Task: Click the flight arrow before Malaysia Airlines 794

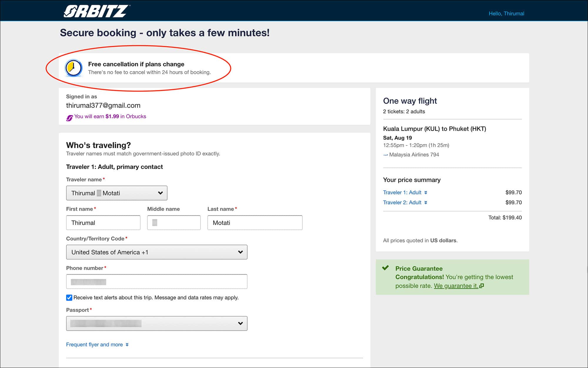Action: coord(385,154)
